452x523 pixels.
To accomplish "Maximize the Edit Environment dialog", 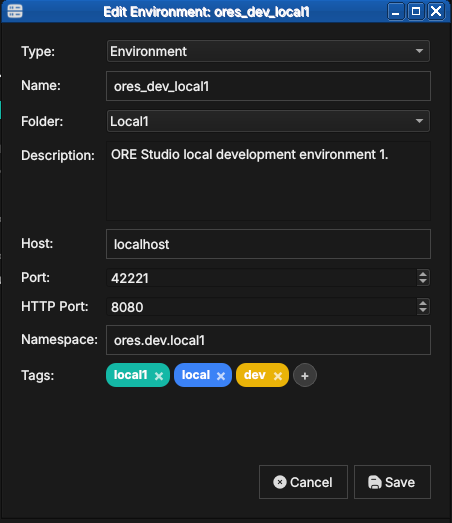I will (416, 12).
